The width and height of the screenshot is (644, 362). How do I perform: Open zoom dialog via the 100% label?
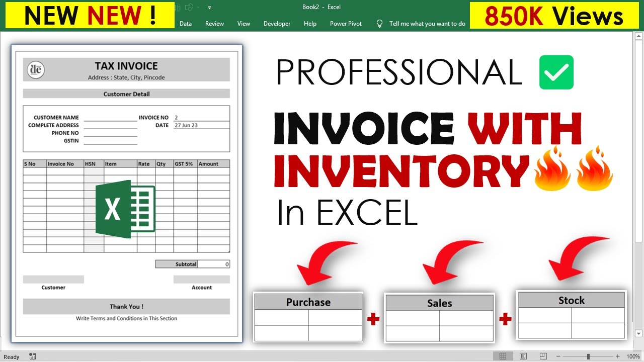pos(633,356)
